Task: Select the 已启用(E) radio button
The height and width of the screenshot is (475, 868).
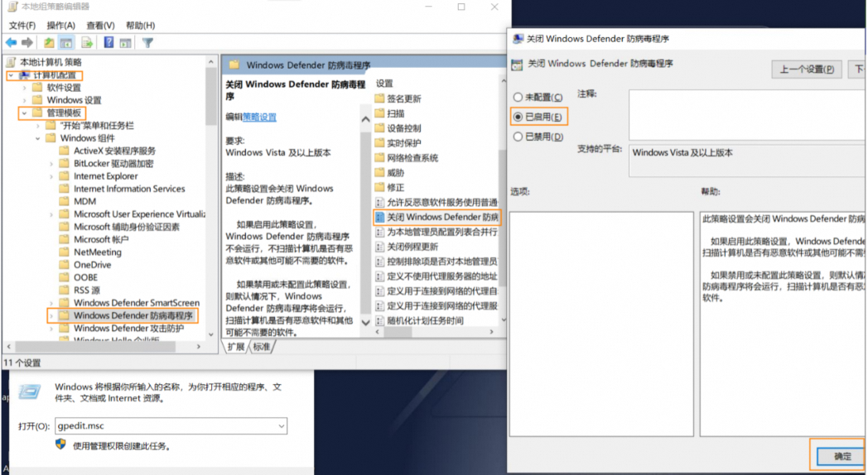Action: (518, 117)
